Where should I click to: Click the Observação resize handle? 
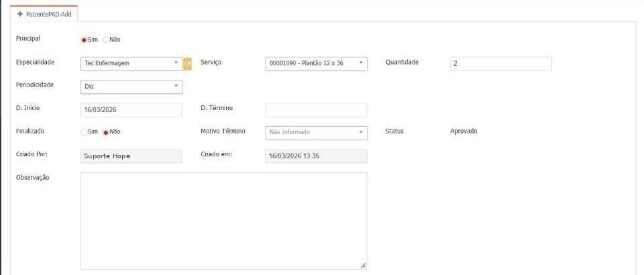click(x=363, y=266)
